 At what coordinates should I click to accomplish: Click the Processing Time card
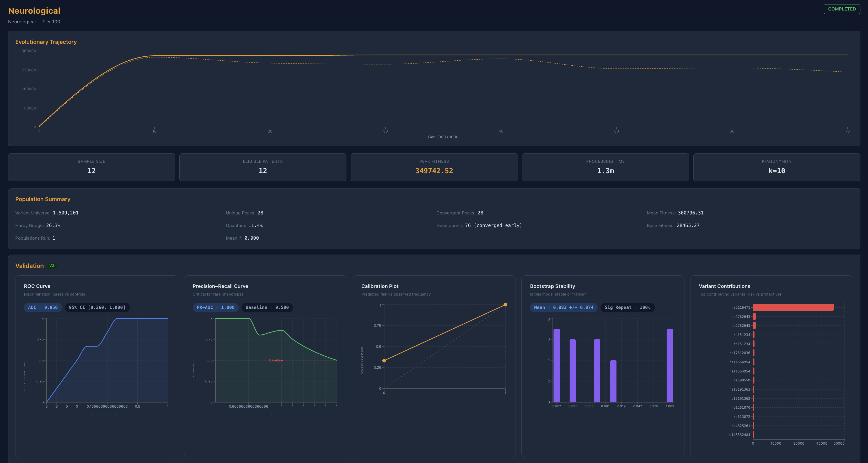[x=605, y=167]
